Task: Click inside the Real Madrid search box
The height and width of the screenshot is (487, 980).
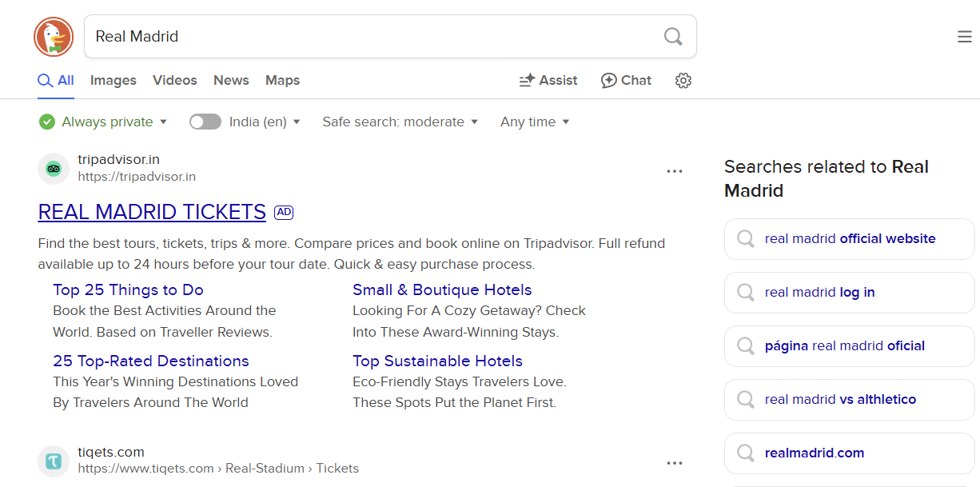Action: click(368, 37)
